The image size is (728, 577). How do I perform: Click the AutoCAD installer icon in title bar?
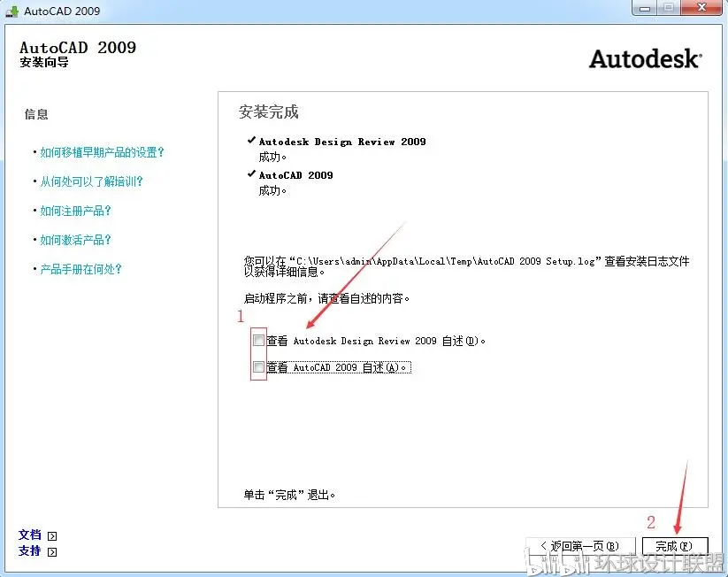tap(11, 12)
